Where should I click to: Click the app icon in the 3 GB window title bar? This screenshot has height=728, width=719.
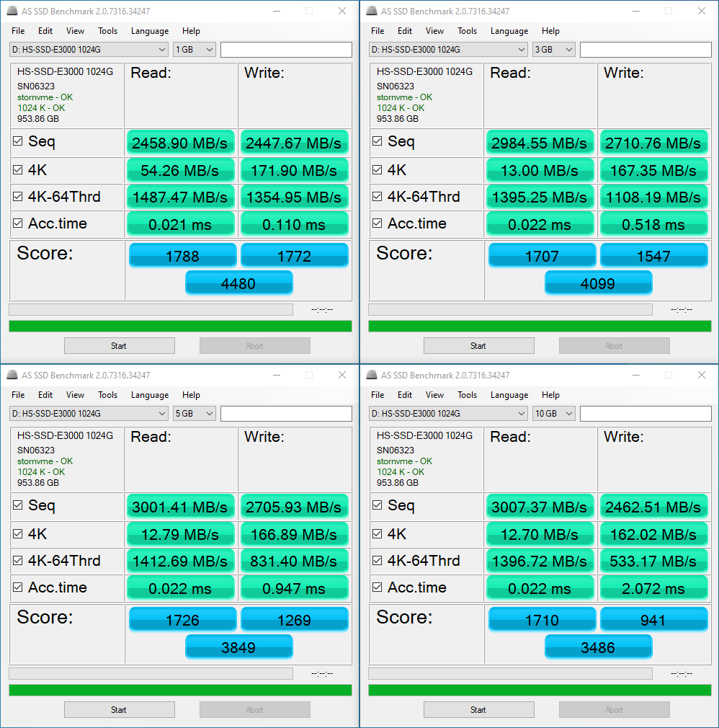click(x=372, y=11)
